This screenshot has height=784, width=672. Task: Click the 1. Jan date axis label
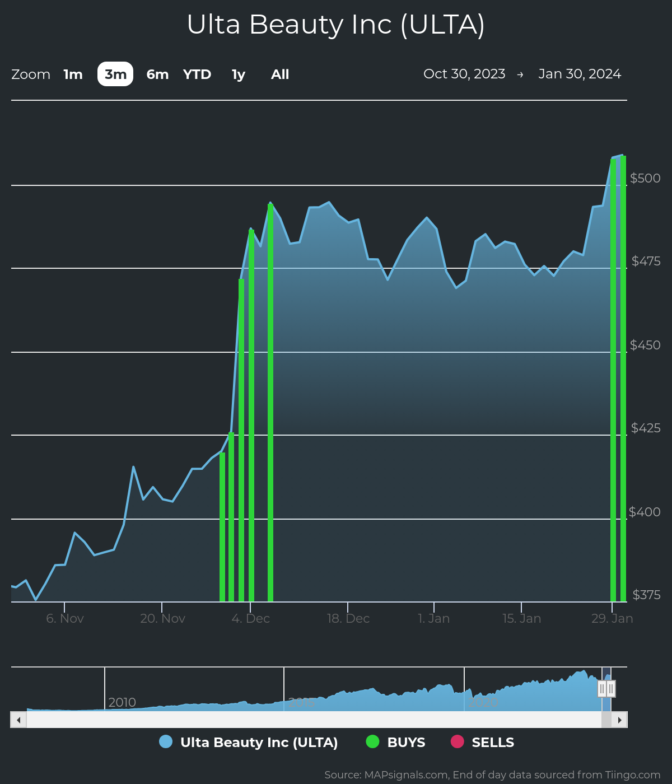pyautogui.click(x=434, y=618)
